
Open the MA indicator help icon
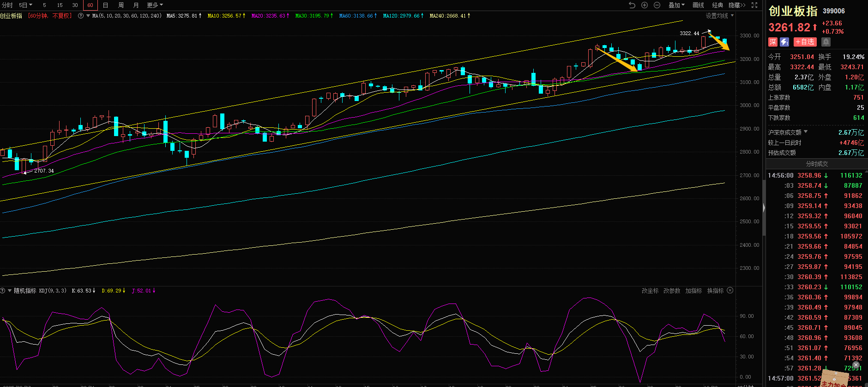(81, 16)
